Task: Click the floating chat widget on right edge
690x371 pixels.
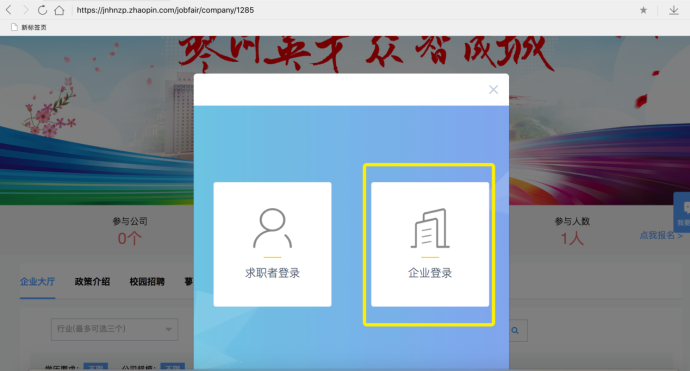Action: pyautogui.click(x=682, y=212)
